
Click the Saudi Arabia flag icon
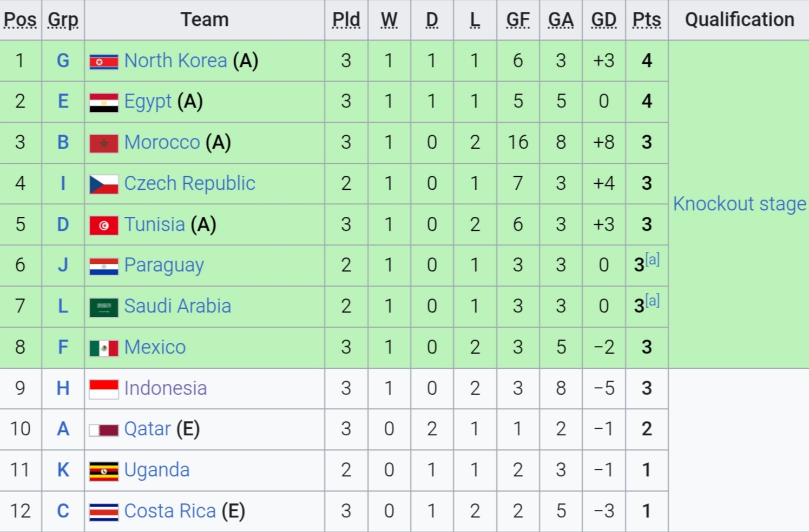(104, 307)
